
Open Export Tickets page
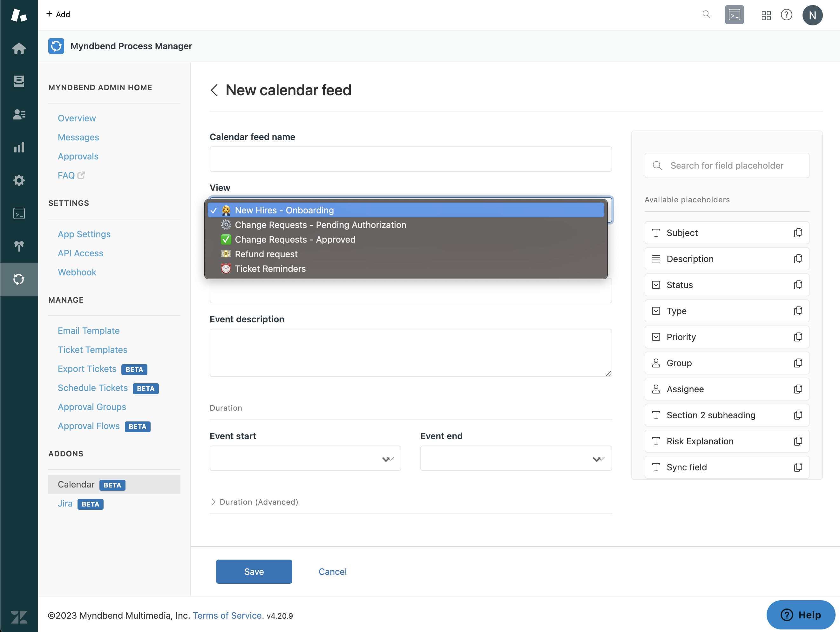87,369
